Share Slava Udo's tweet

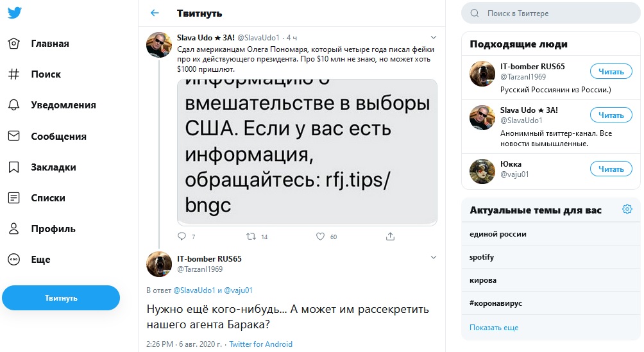click(390, 236)
